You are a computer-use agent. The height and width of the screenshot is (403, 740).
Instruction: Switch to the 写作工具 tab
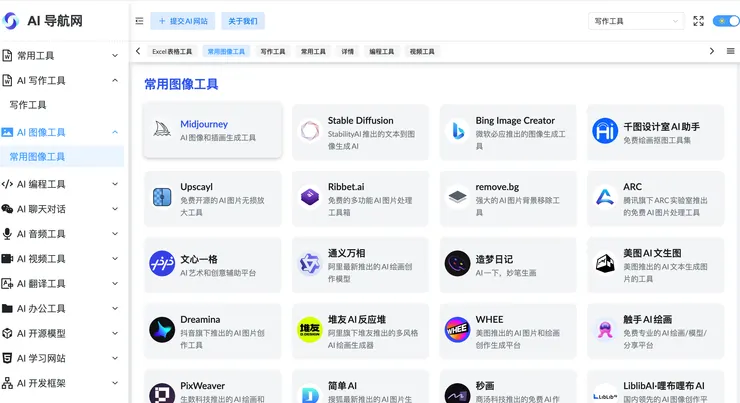[x=273, y=51]
